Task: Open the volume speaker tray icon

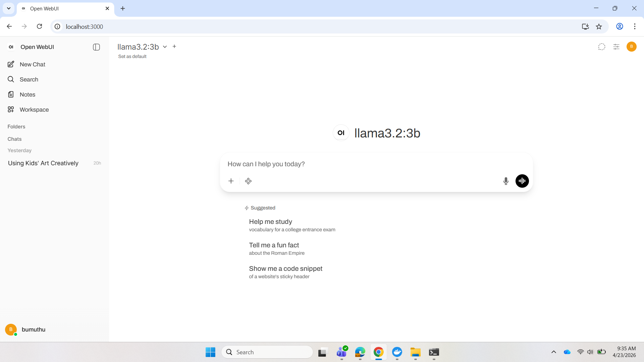Action: pos(590,352)
